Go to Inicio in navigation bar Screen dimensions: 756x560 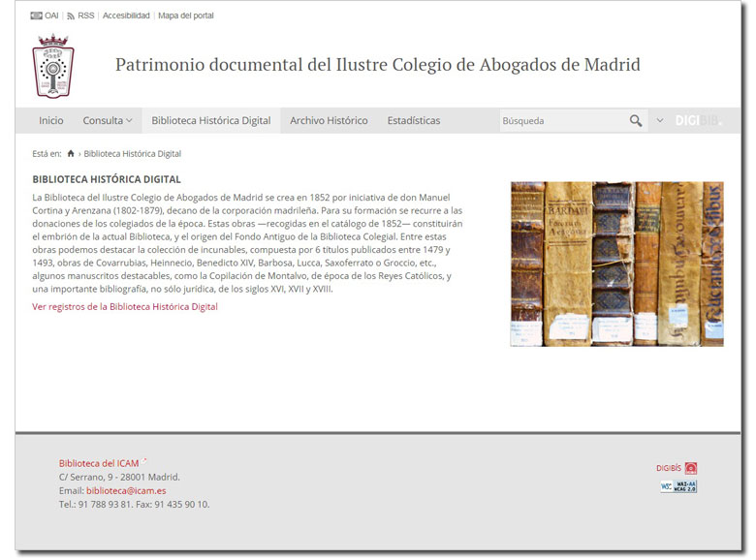click(x=51, y=120)
